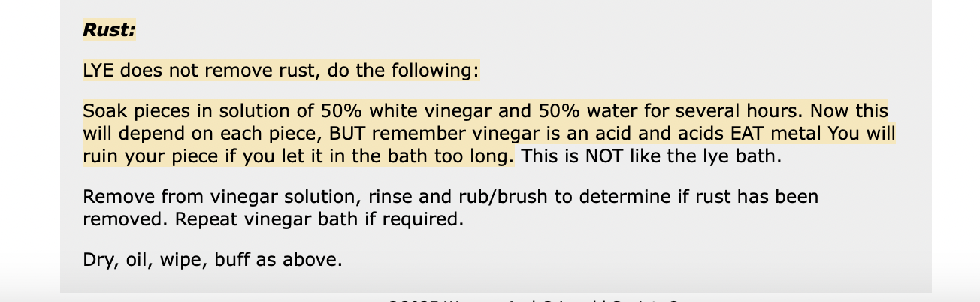This screenshot has height=302, width=980.
Task: Click the bold italic "Rust:" heading
Action: pyautogui.click(x=109, y=30)
